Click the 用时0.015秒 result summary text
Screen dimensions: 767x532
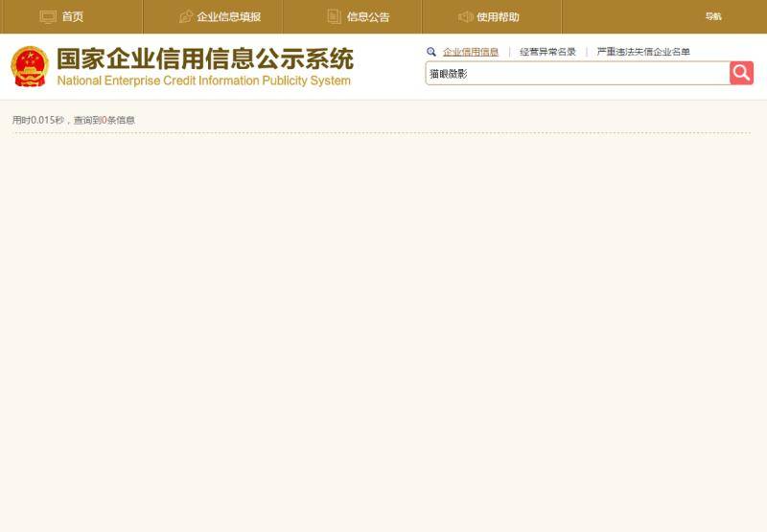pyautogui.click(x=74, y=120)
